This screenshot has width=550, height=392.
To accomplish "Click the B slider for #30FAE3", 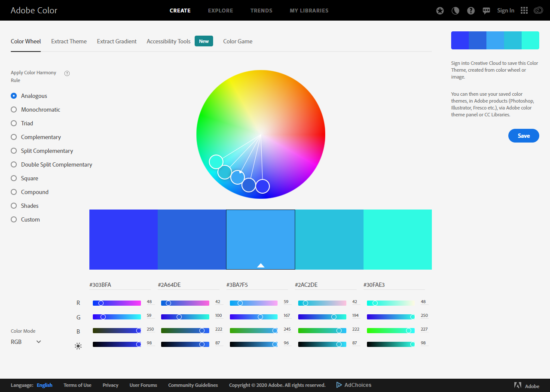I will point(391,331).
